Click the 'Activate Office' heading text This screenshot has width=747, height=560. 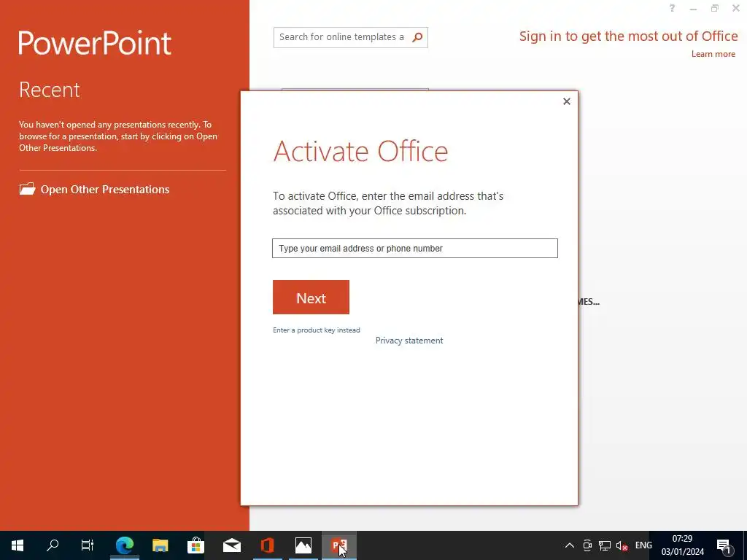point(360,151)
